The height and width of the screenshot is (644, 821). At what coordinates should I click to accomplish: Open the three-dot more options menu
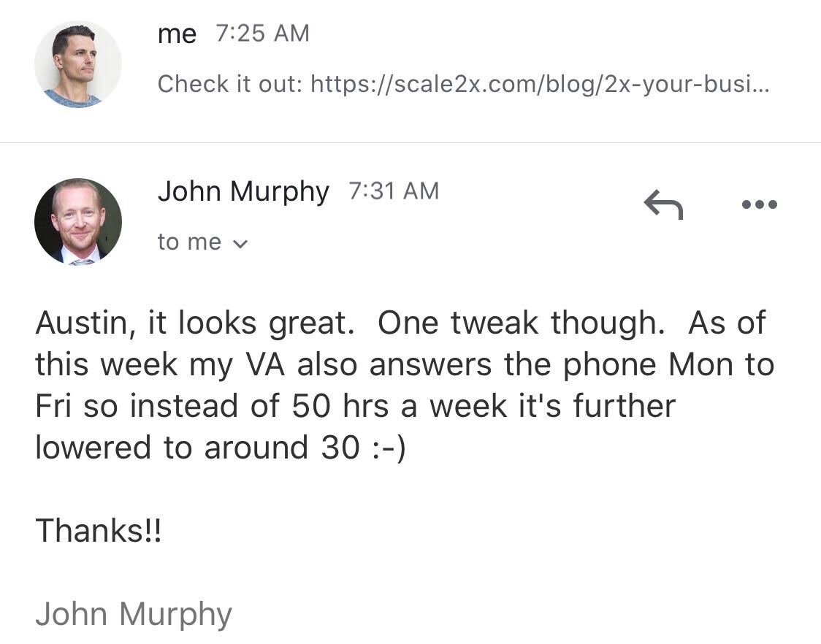coord(759,204)
